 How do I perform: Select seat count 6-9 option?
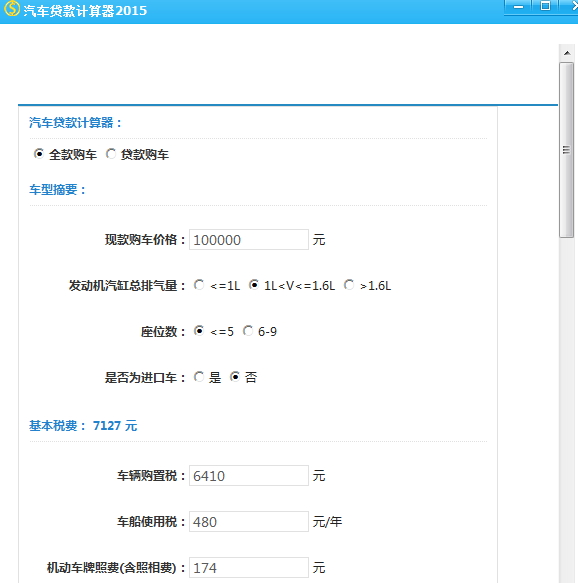point(248,331)
